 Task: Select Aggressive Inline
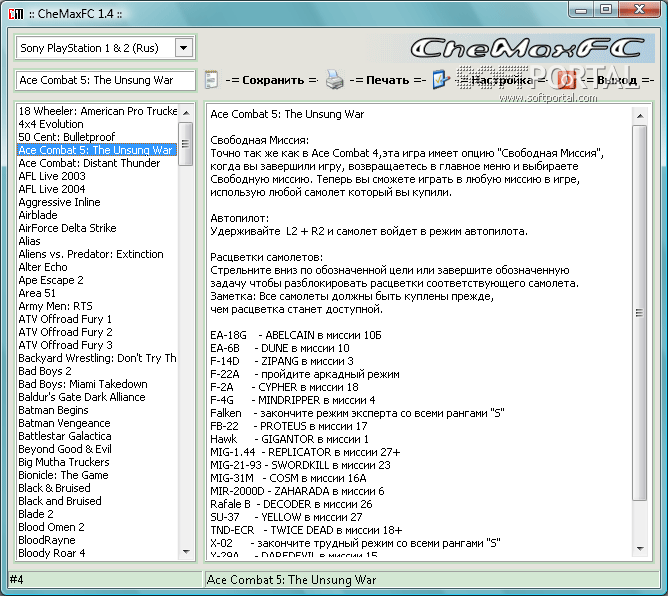coord(97,202)
